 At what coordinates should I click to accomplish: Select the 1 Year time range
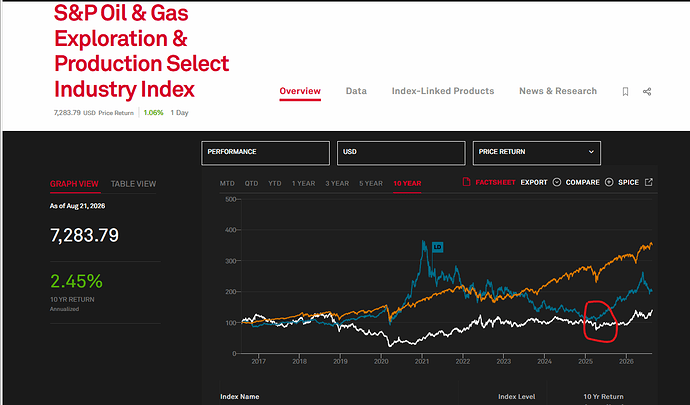303,183
